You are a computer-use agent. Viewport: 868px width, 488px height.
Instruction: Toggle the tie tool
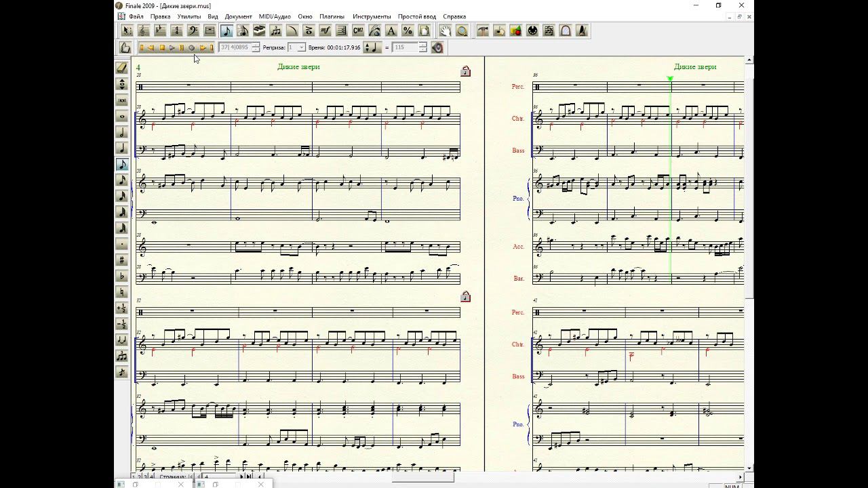point(122,340)
